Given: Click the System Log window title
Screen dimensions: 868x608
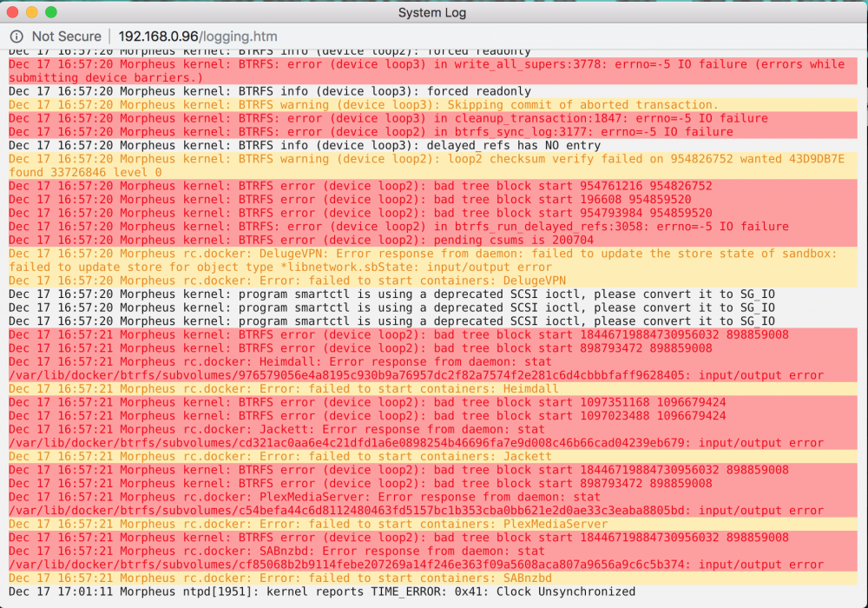Looking at the screenshot, I should [431, 13].
